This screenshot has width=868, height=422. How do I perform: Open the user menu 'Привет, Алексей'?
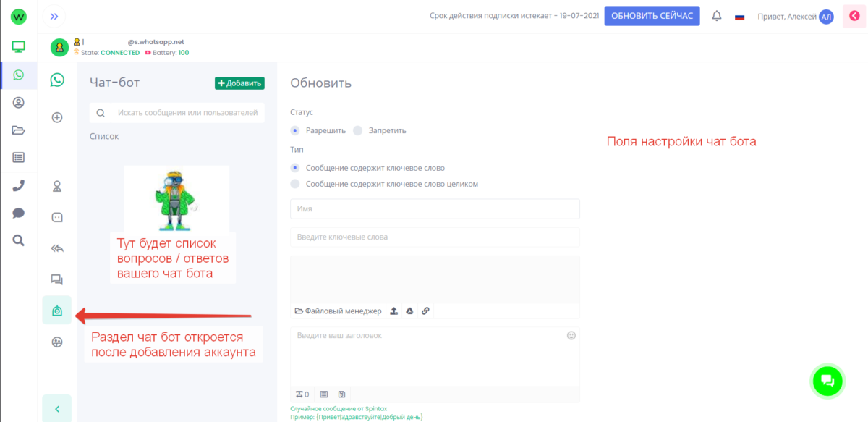[795, 17]
